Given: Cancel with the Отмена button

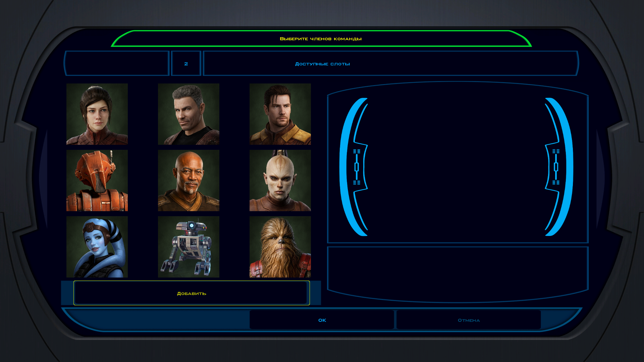Looking at the screenshot, I should [x=469, y=320].
